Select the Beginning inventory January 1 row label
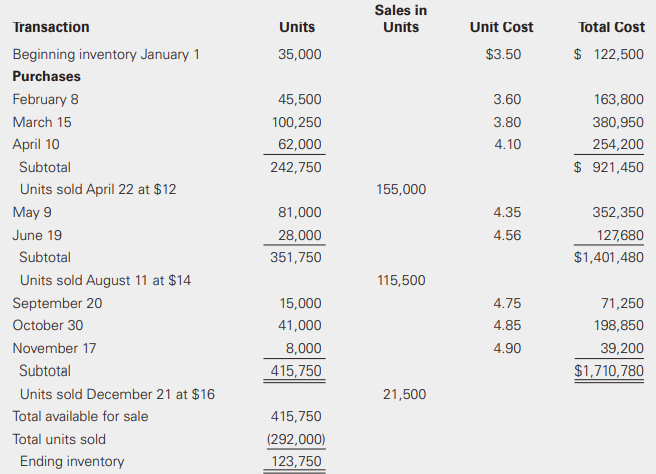Screen dimensions: 656x474 [x=106, y=54]
